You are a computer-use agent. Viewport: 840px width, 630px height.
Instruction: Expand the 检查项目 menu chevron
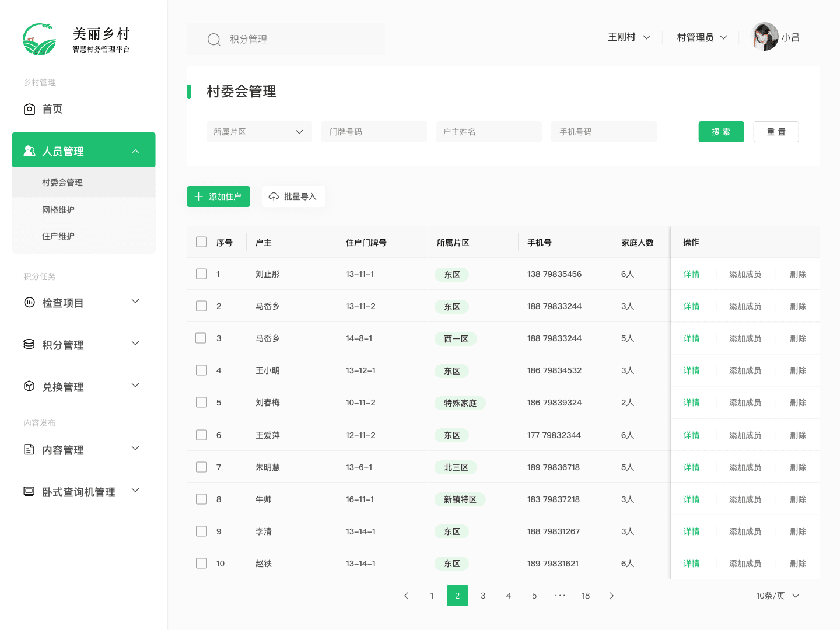[135, 302]
